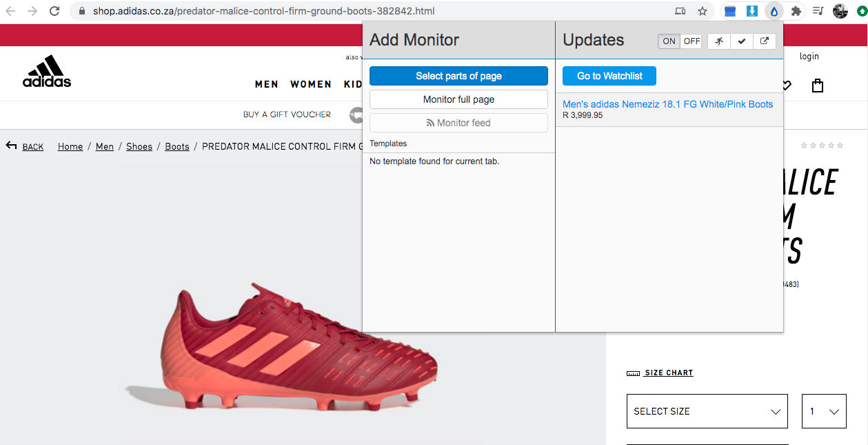
Task: Open the shopping bag cart icon
Action: point(818,86)
